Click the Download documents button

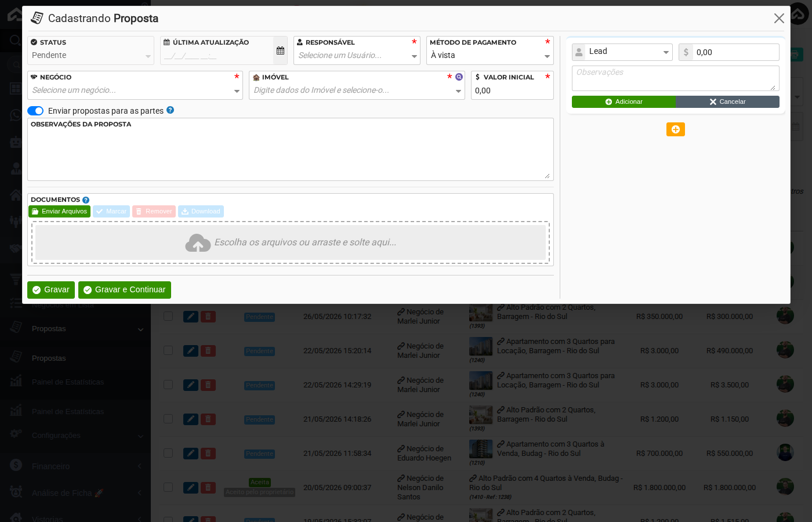201,212
